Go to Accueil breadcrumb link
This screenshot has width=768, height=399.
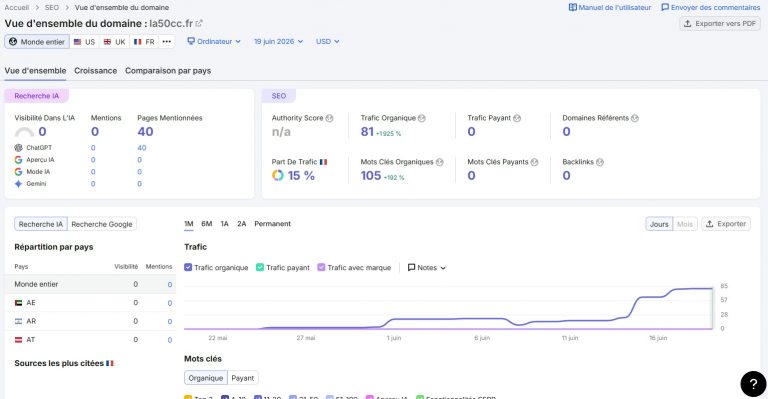pyautogui.click(x=17, y=7)
